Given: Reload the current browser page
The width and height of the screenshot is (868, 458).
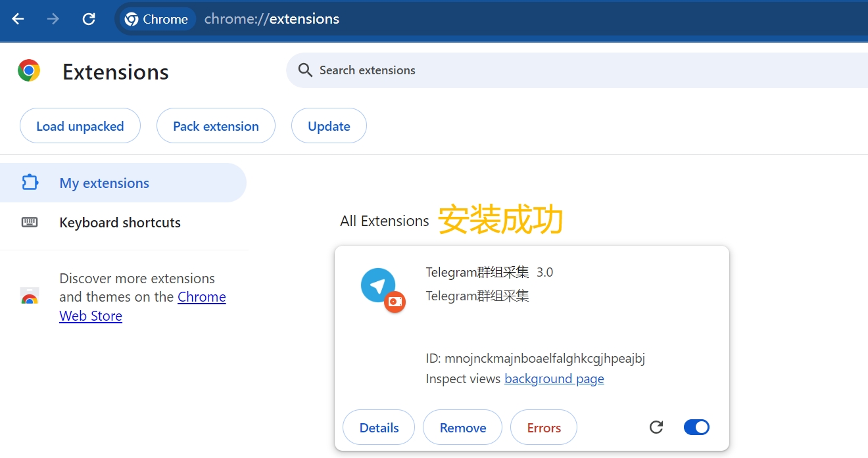Looking at the screenshot, I should click(89, 19).
